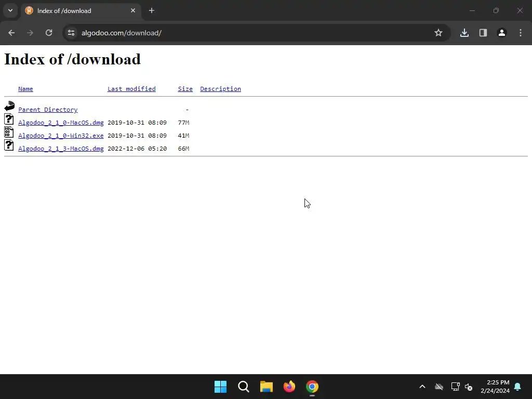Click the browser forward arrow
This screenshot has width=532, height=399.
tap(30, 33)
